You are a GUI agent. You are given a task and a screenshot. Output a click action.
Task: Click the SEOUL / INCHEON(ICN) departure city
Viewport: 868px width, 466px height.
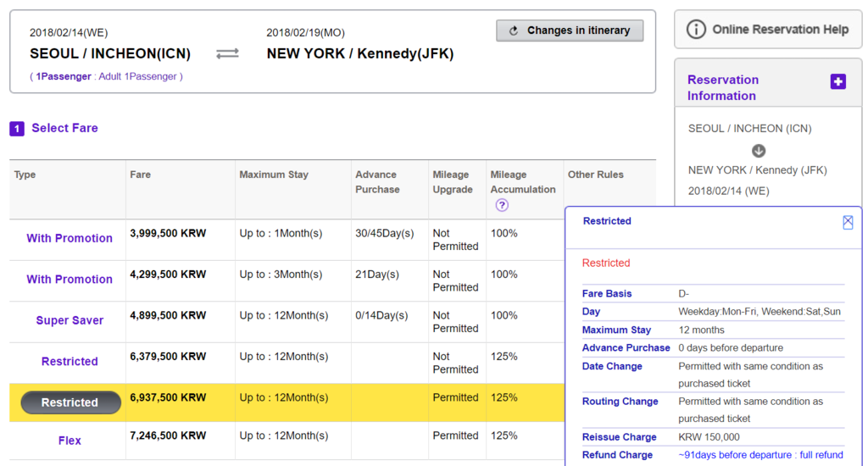pos(110,53)
